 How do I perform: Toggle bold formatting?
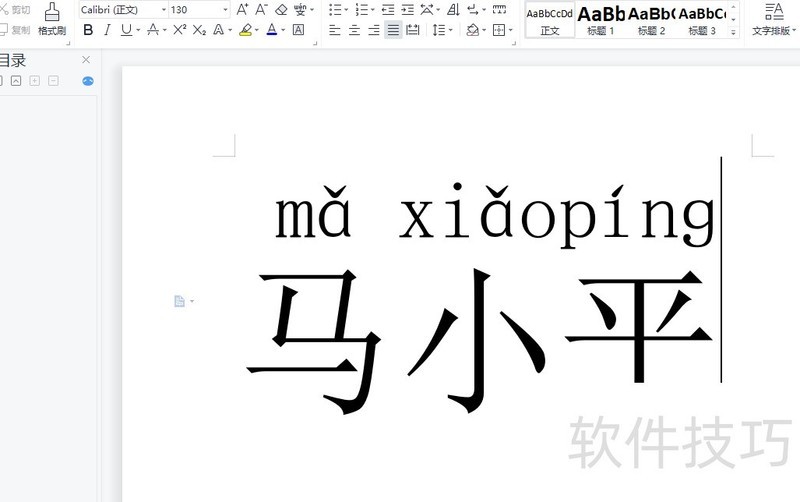[88, 30]
